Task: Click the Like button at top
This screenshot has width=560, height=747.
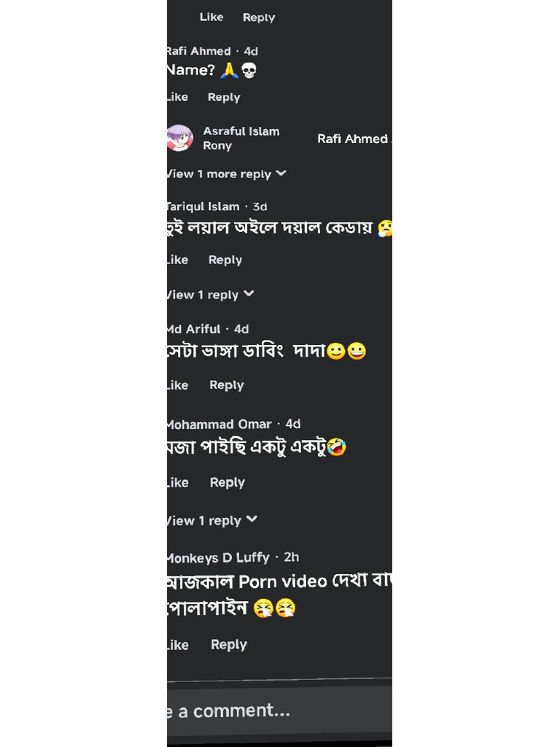Action: [211, 18]
